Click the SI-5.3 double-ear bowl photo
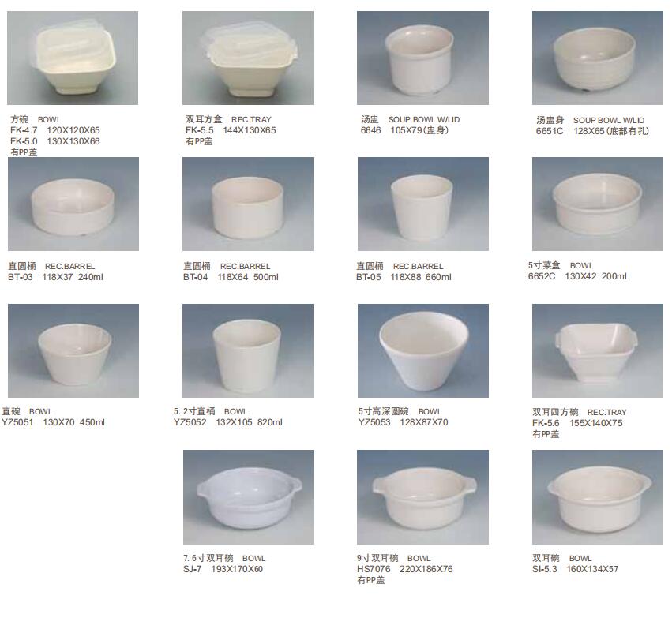 (x=598, y=497)
